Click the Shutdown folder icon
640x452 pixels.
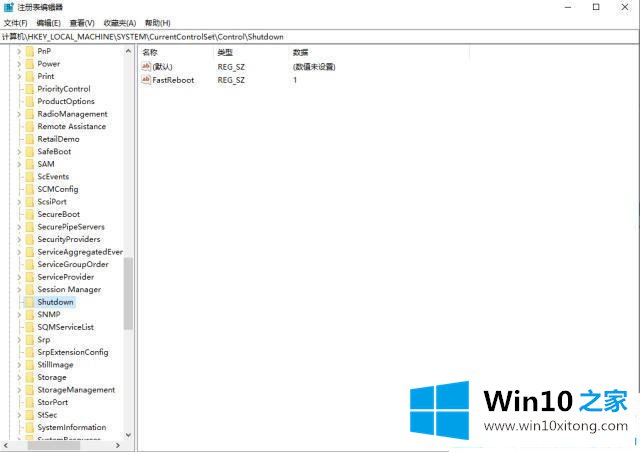pos(29,302)
